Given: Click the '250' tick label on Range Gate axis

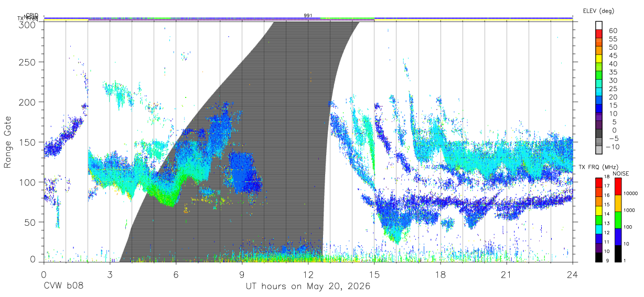Looking at the screenshot, I should [x=28, y=62].
